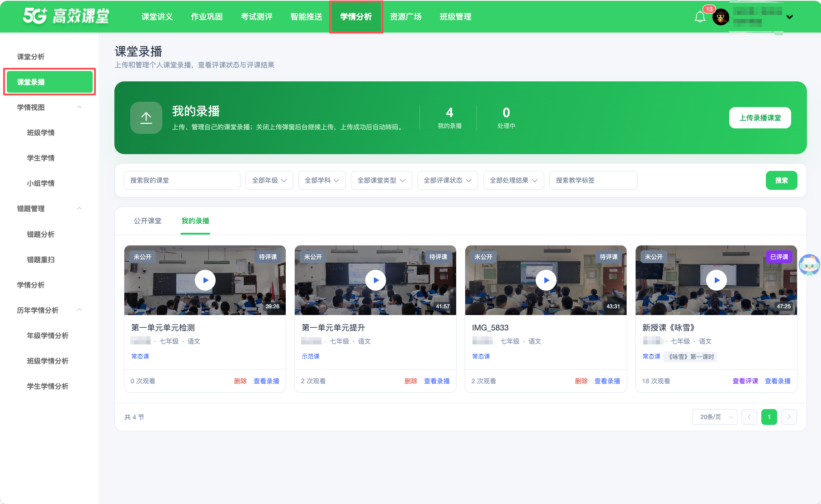Open the 课堂讲义 menu
Viewport: 821px width, 504px height.
157,17
